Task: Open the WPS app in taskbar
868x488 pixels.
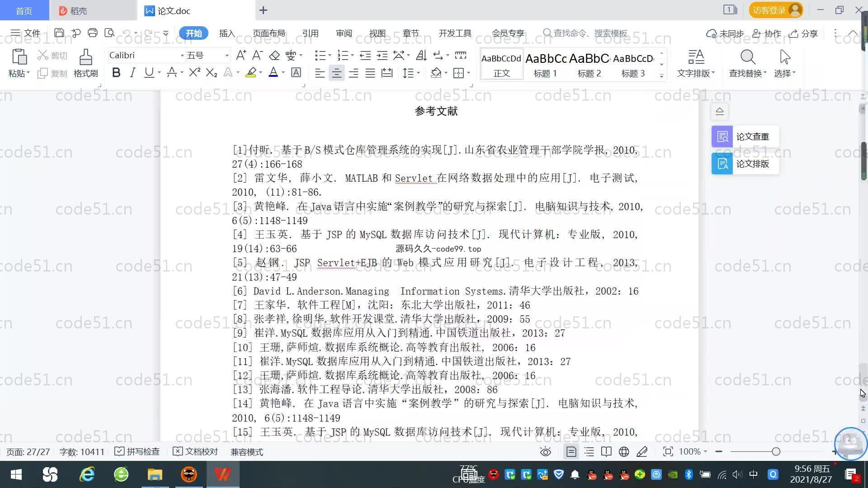Action: click(222, 474)
